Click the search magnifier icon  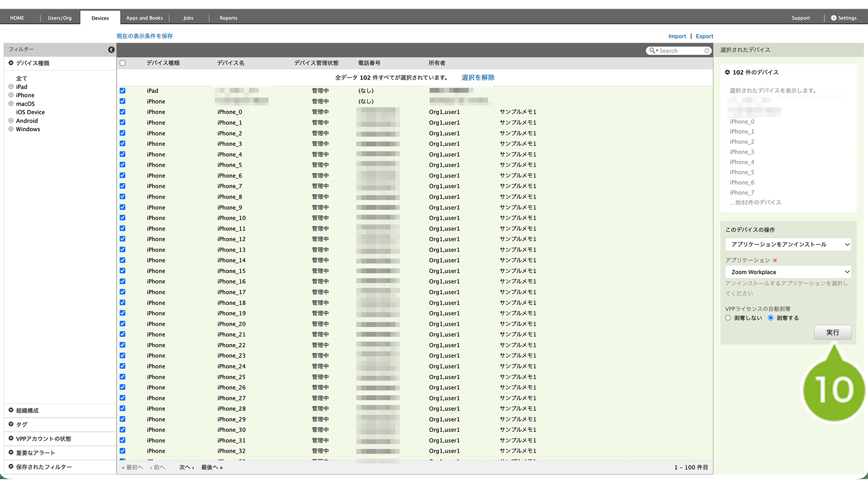652,51
